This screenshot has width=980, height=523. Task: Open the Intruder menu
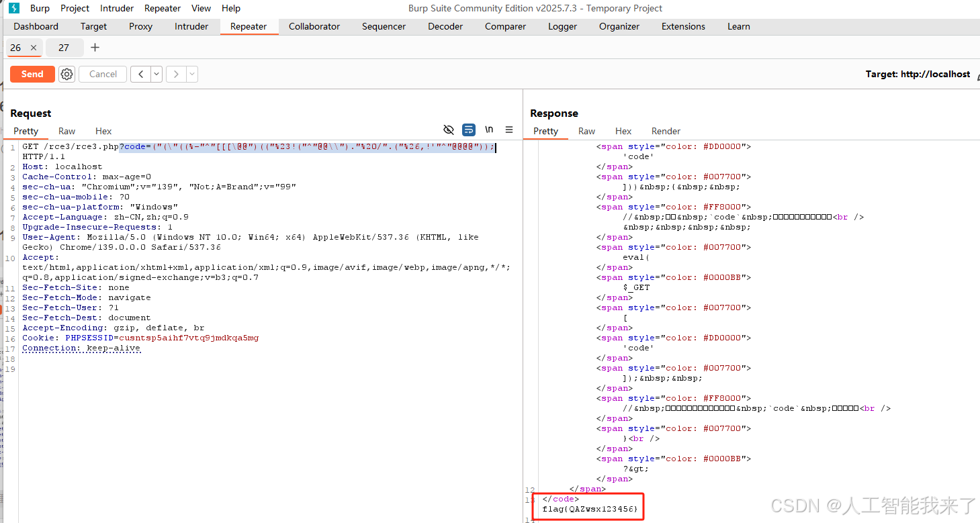[117, 8]
